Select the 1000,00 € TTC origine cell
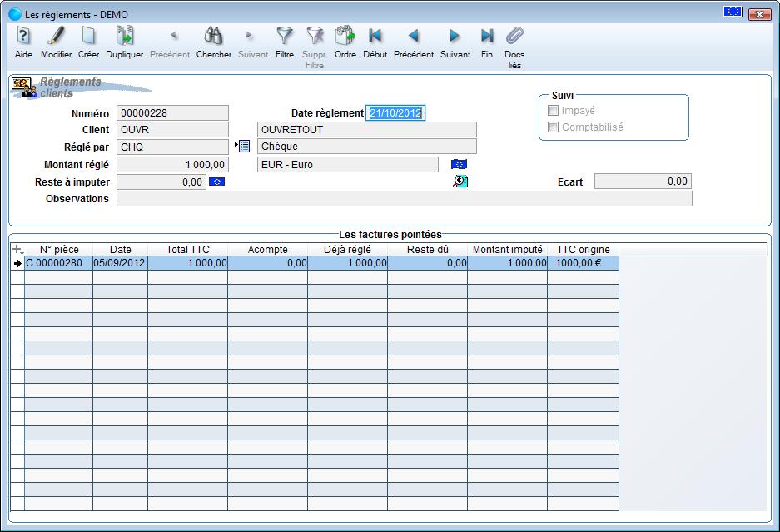 583,263
